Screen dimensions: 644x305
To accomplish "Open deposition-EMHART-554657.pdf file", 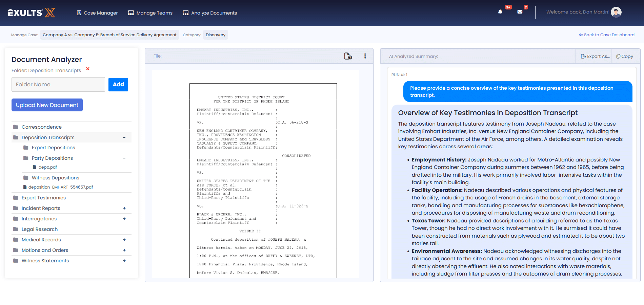I will pos(60,187).
